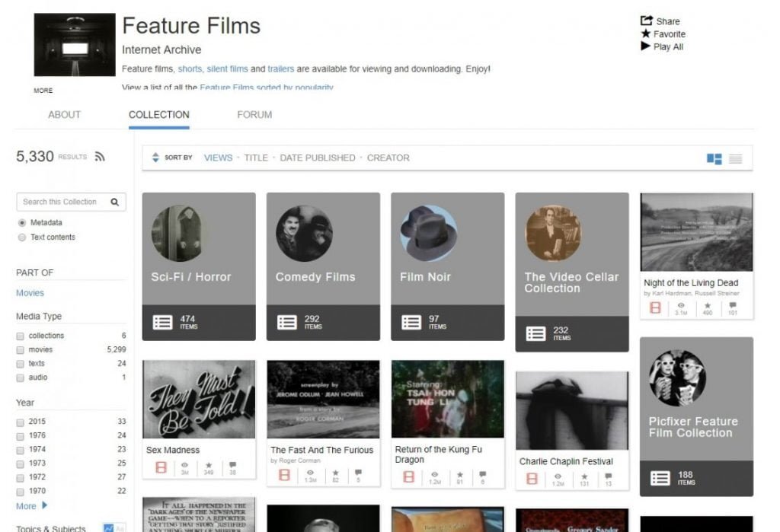Click the Video Cellar Collection items list icon
Viewport: 780px width, 532px height.
pos(535,333)
